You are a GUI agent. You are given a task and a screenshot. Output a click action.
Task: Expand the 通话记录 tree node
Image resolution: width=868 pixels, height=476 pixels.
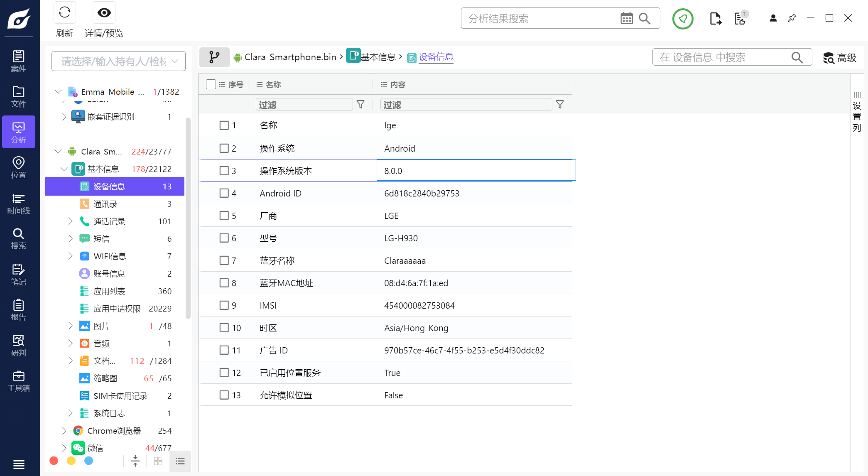(70, 221)
